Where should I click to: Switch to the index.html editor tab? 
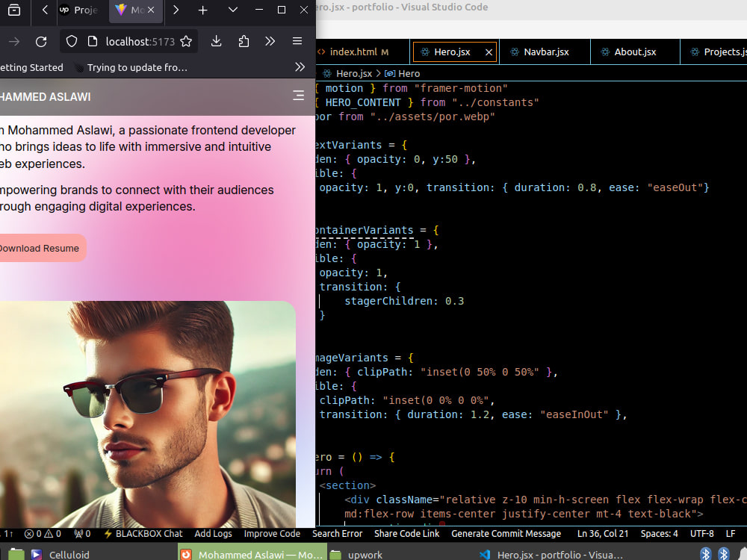[x=359, y=52]
